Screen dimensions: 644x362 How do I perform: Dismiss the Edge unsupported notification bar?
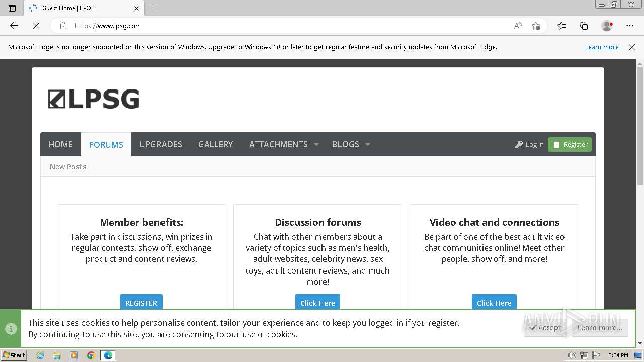pos(632,47)
